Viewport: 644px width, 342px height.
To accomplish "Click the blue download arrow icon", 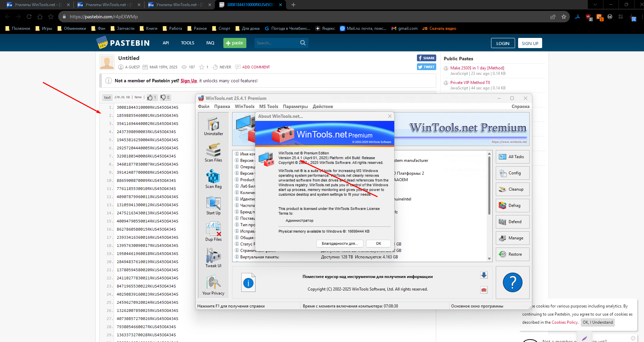I will (x=484, y=275).
